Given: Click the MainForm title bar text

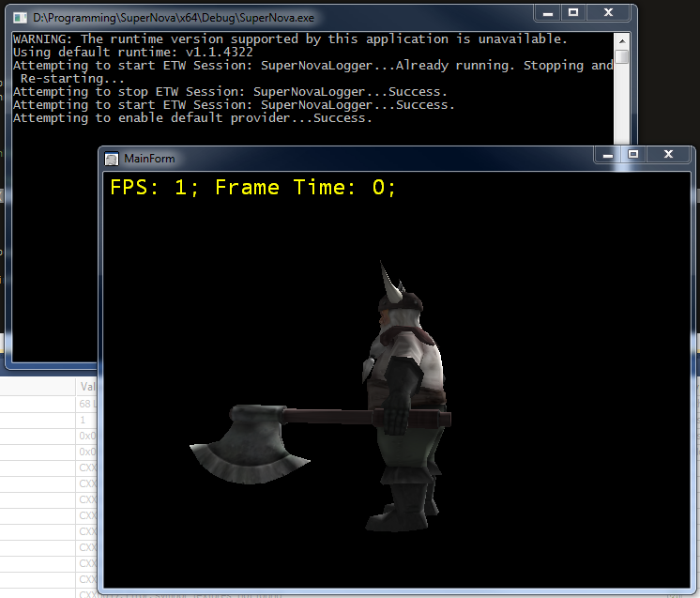Looking at the screenshot, I should point(149,159).
